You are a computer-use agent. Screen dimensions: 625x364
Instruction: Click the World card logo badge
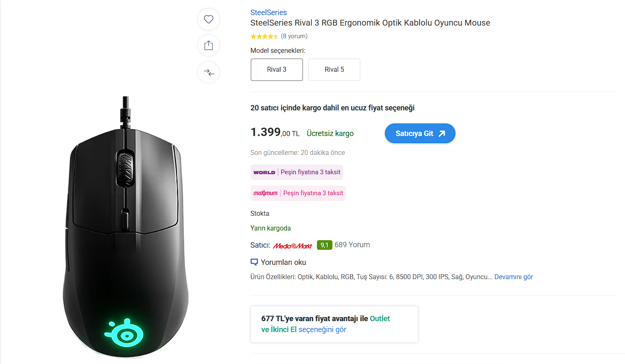click(264, 173)
